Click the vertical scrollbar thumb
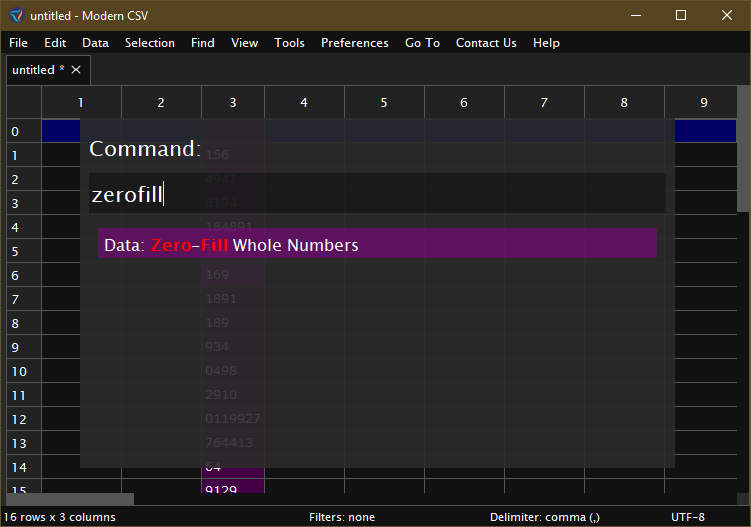The image size is (751, 527). [743, 149]
